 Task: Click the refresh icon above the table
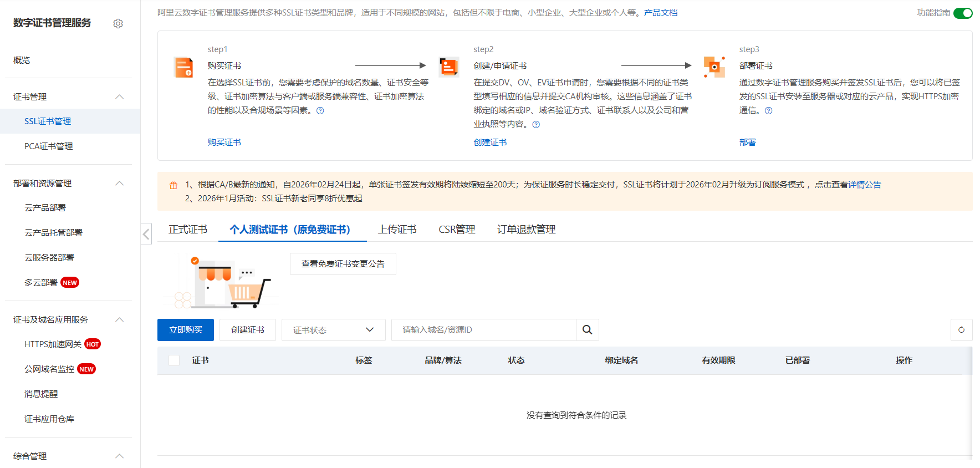pyautogui.click(x=961, y=330)
